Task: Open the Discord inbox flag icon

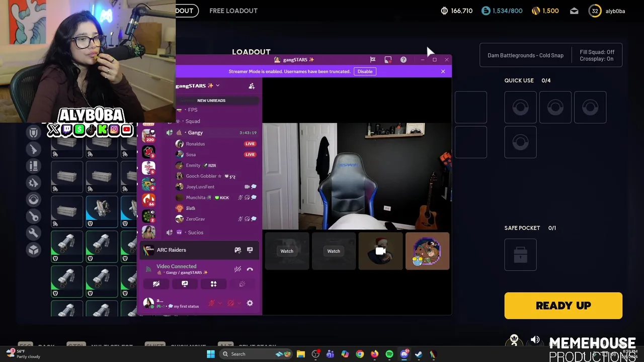Action: coord(373,60)
